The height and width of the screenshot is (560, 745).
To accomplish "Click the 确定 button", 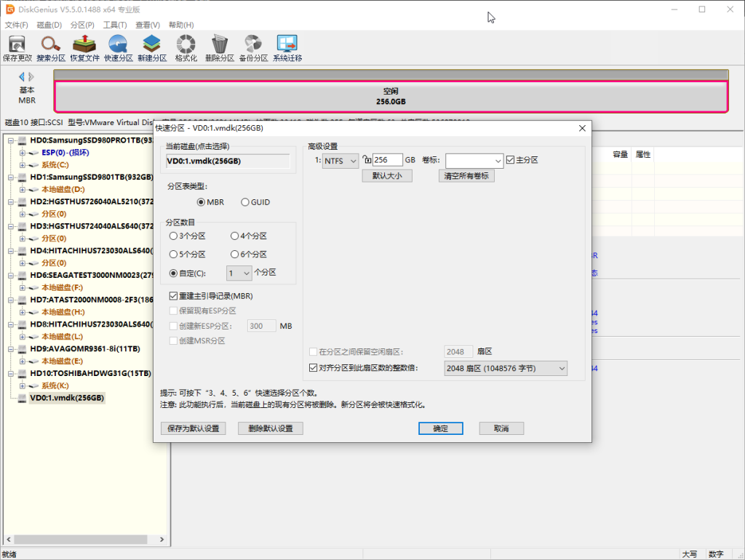I will (440, 428).
